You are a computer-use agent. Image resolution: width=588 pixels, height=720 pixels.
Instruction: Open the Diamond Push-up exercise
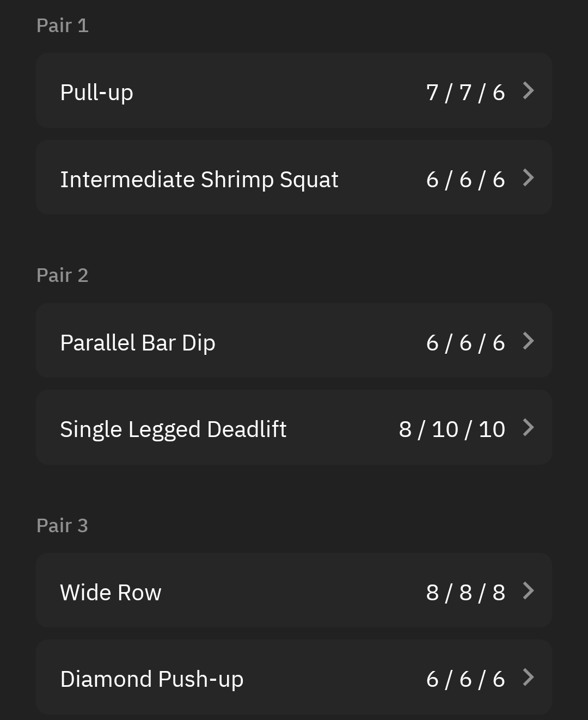pos(294,677)
